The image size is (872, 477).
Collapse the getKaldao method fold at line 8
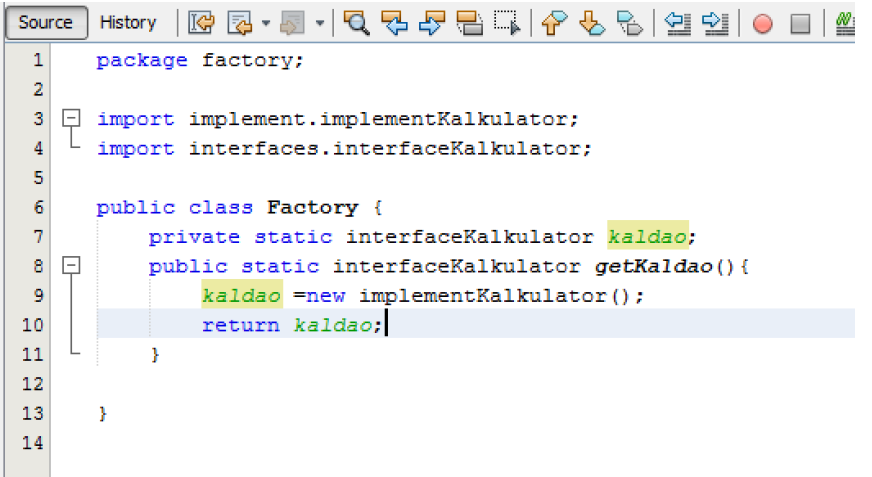[x=71, y=266]
